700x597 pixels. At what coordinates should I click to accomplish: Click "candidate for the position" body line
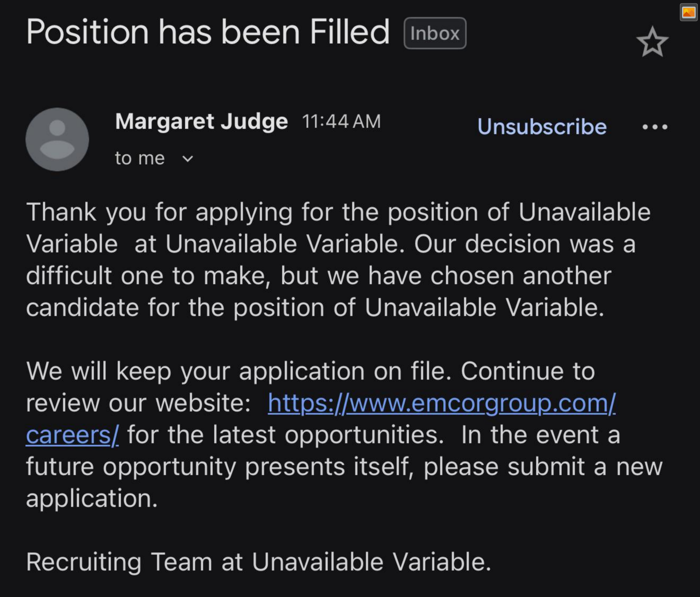pos(175,307)
